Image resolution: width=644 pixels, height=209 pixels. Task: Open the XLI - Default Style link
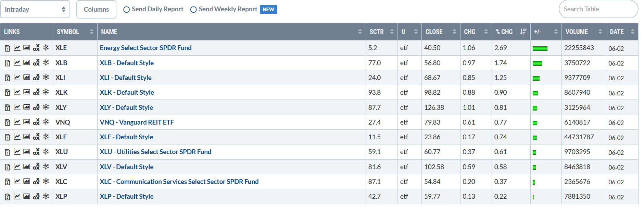(126, 78)
